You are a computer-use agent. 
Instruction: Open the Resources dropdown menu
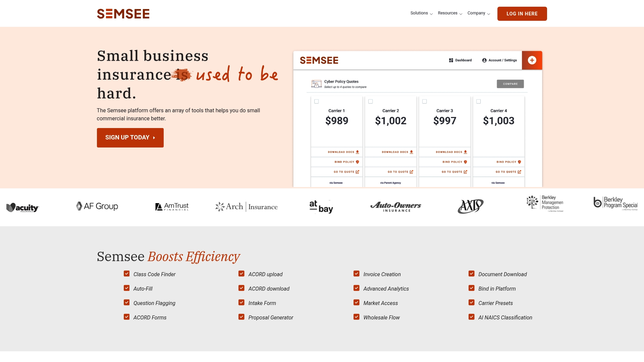pos(450,13)
